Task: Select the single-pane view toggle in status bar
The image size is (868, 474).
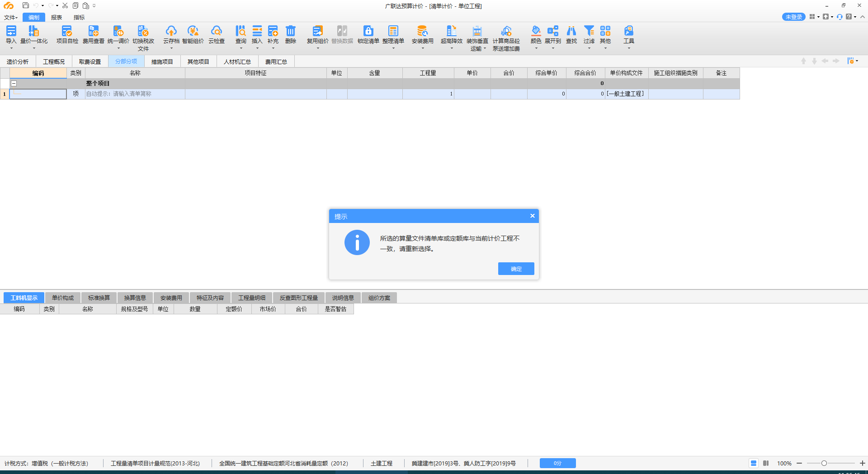Action: [x=754, y=463]
